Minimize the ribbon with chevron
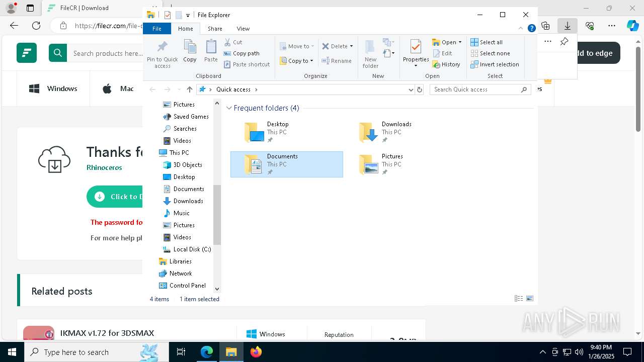This screenshot has width=644, height=362. (521, 29)
